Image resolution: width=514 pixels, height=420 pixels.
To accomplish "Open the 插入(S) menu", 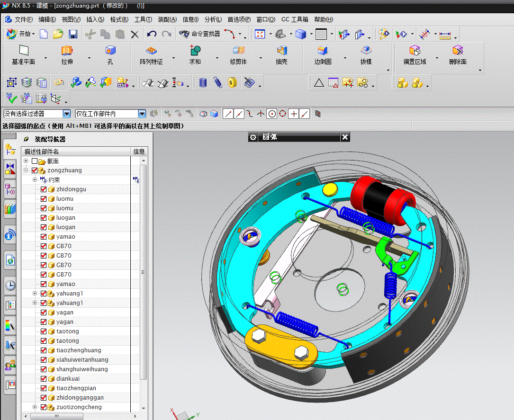I will point(95,20).
